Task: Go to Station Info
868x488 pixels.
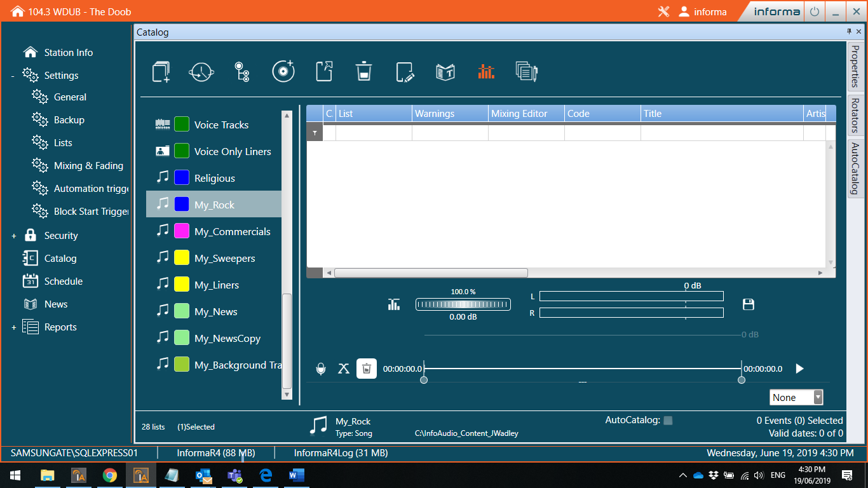Action: [68, 52]
